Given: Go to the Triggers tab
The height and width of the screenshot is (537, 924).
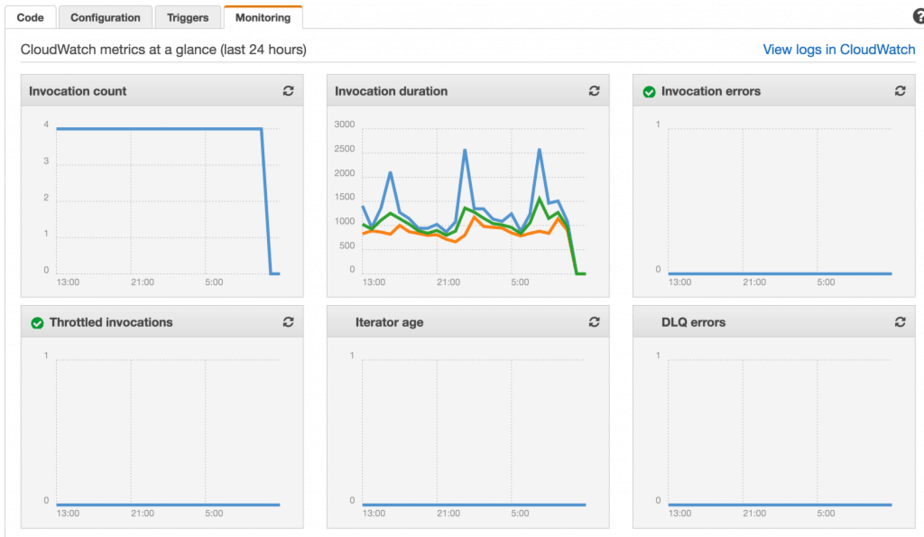Looking at the screenshot, I should (x=188, y=17).
